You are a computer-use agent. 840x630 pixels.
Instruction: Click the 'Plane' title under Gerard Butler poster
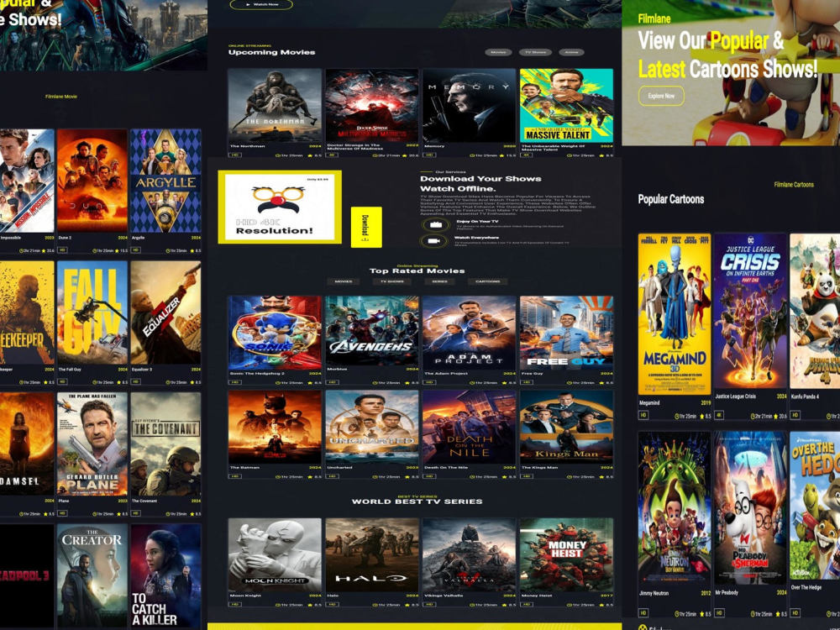click(x=63, y=501)
